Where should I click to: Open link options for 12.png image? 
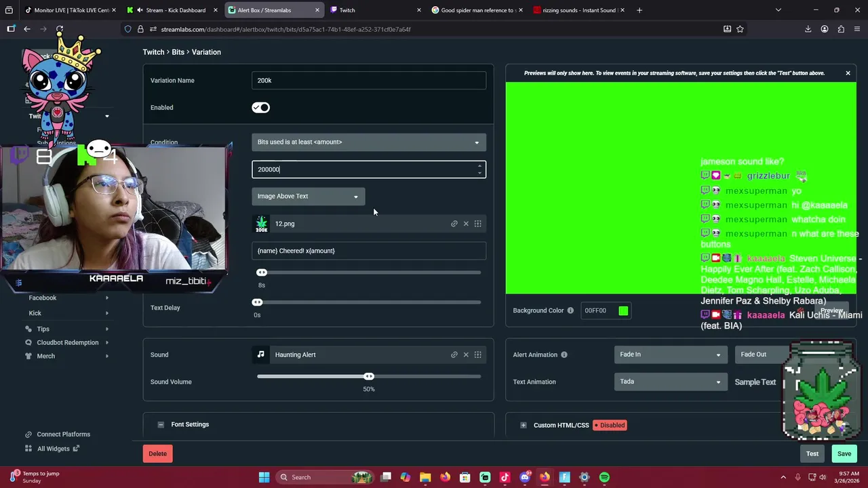click(x=454, y=224)
